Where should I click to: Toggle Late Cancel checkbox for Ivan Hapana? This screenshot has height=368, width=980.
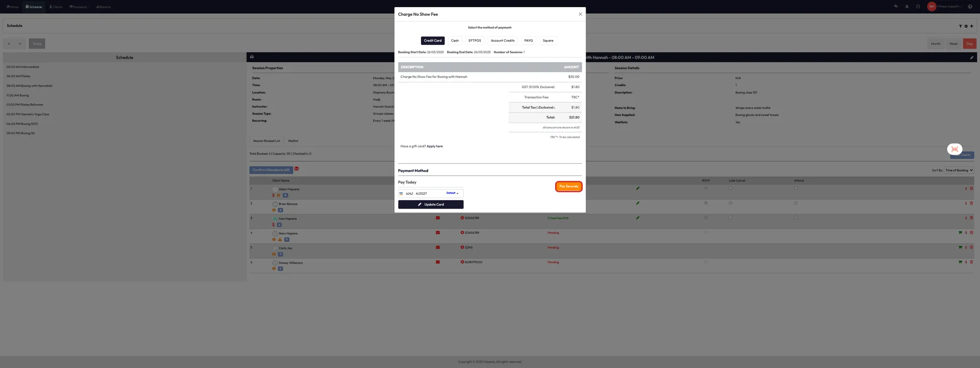[730, 218]
